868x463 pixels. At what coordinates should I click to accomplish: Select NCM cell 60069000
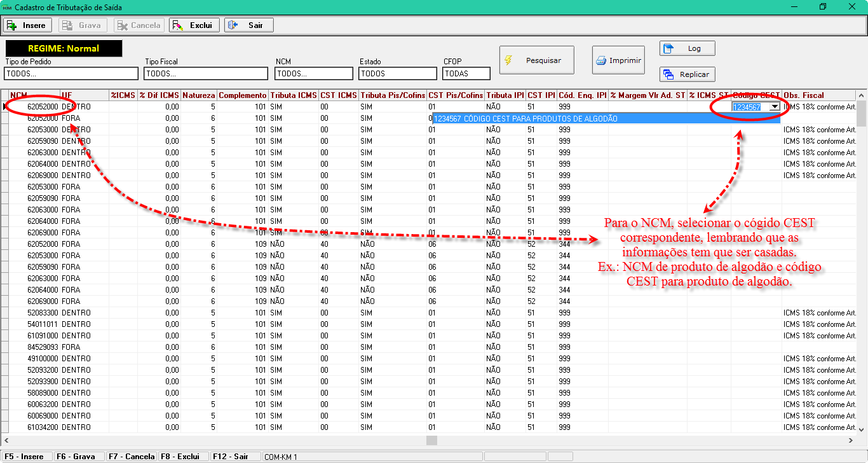(x=34, y=416)
